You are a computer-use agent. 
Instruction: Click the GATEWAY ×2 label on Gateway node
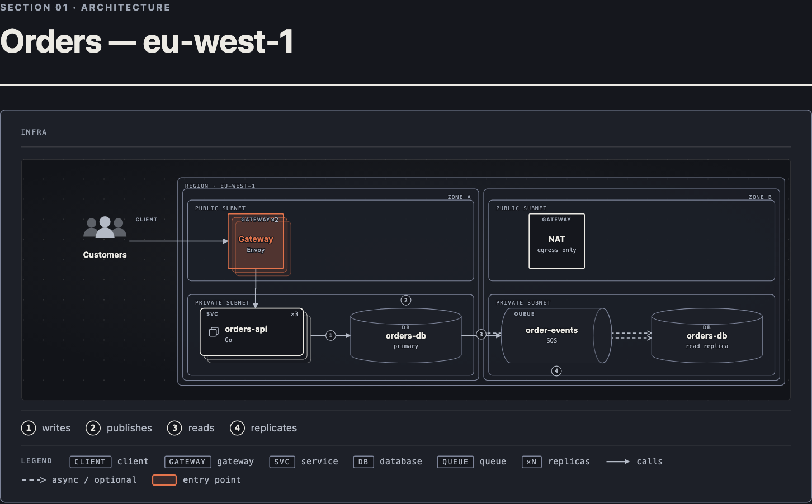[259, 220]
